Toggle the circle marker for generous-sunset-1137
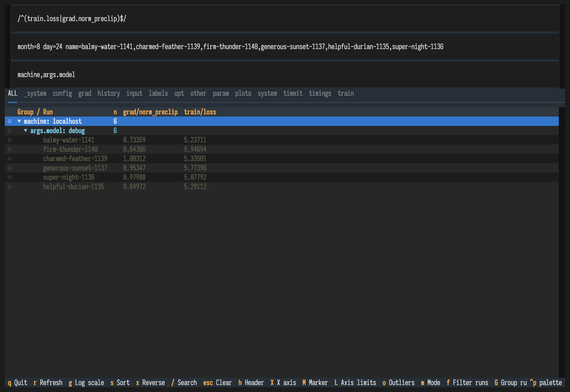The image size is (570, 392). coord(10,168)
